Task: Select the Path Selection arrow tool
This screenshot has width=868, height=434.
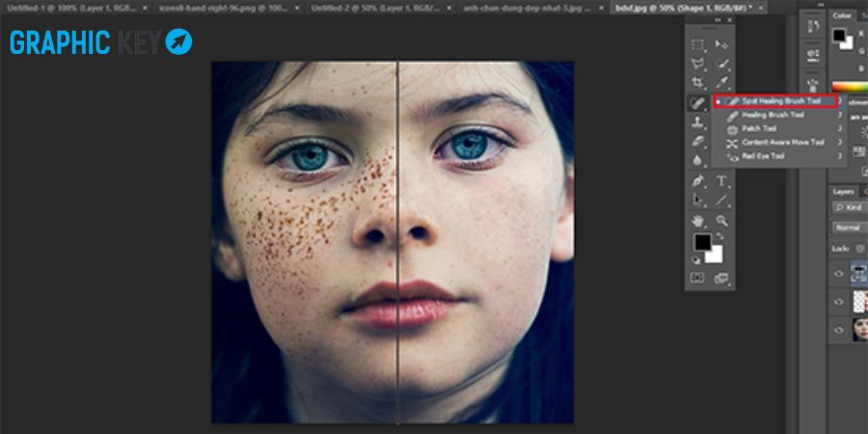Action: (x=697, y=200)
